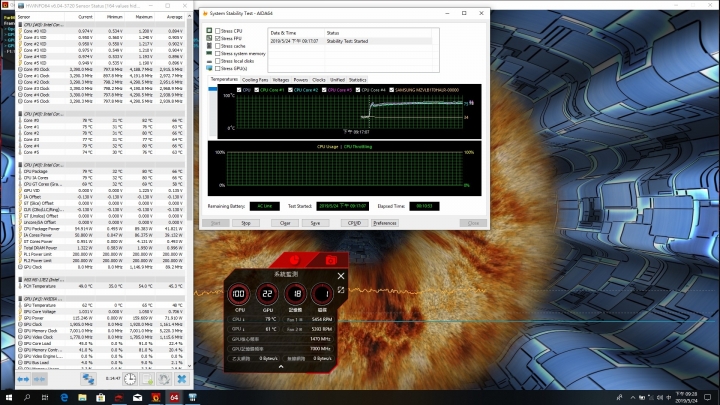Image resolution: width=720 pixels, height=405 pixels.
Task: Select CPU Package Power row
Action: click(x=101, y=229)
